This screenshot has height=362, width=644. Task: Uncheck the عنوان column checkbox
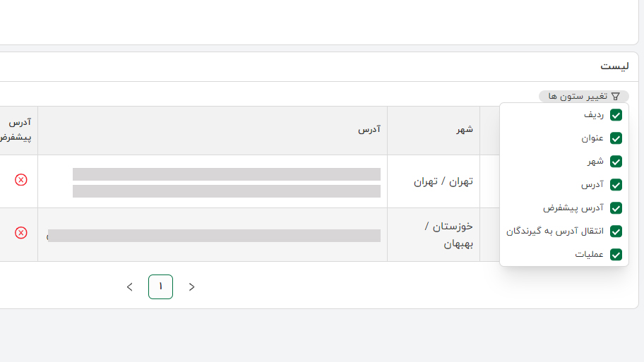click(616, 138)
